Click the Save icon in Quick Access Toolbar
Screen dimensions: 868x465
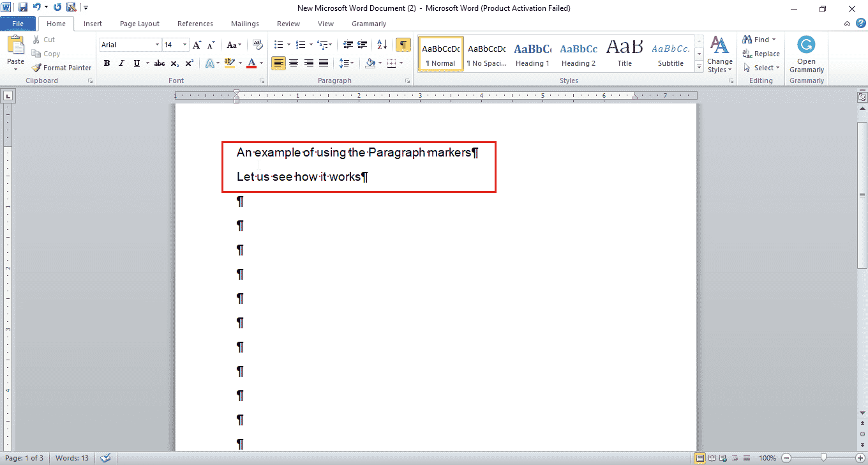23,8
